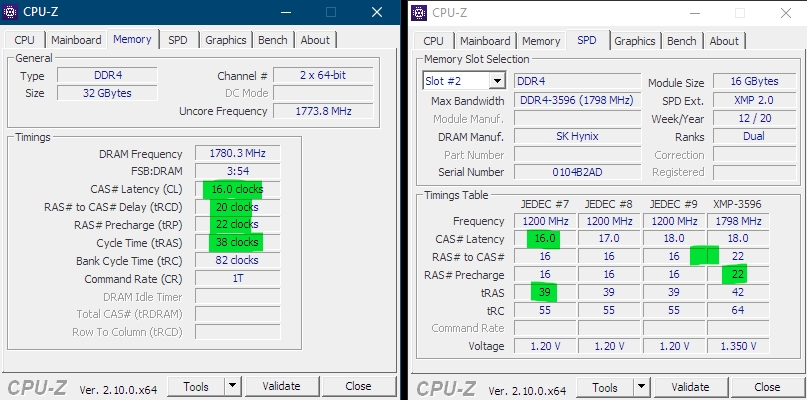This screenshot has height=400, width=807.
Task: Click the CPU-Z icon in the left window title bar
Action: tap(11, 14)
